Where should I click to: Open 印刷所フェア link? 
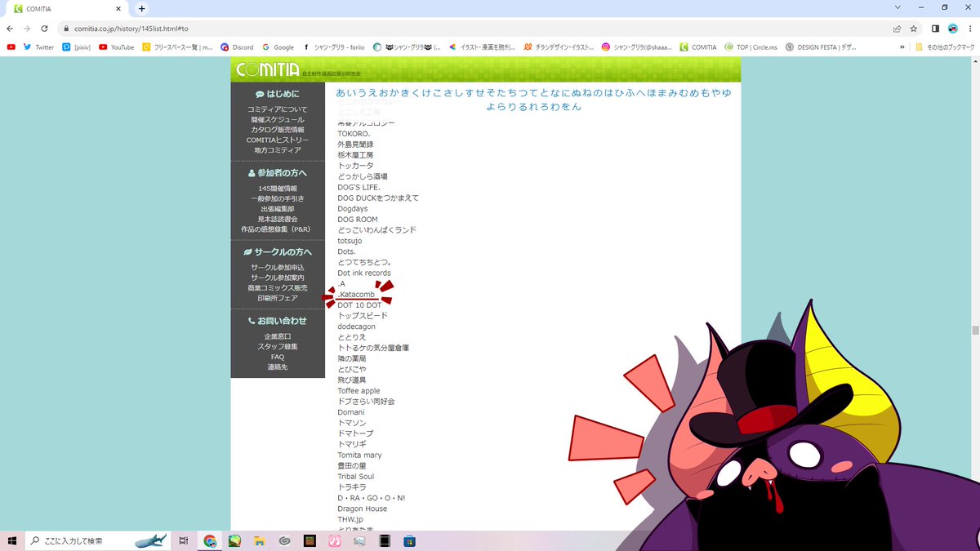278,298
